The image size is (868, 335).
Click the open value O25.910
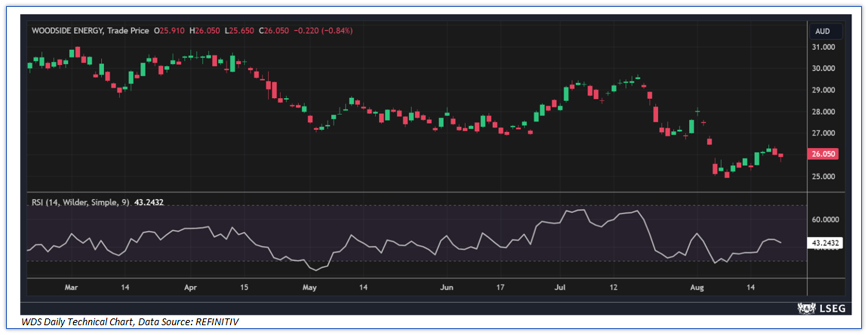(169, 31)
